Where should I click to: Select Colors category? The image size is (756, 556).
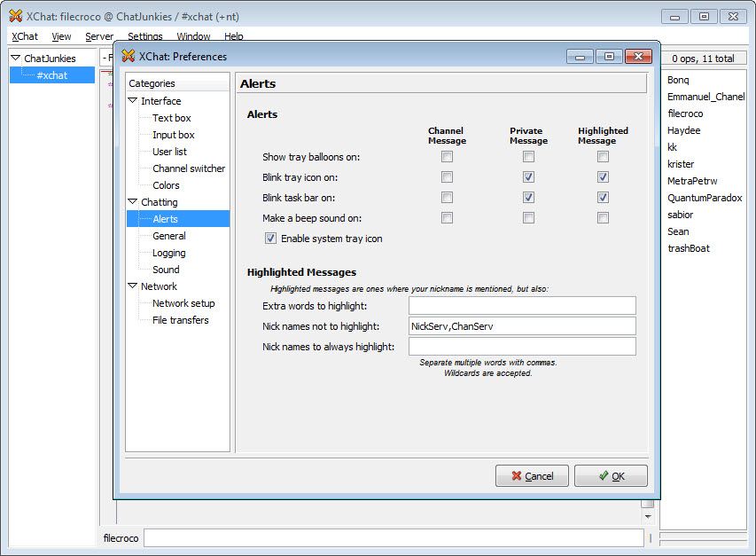click(166, 185)
